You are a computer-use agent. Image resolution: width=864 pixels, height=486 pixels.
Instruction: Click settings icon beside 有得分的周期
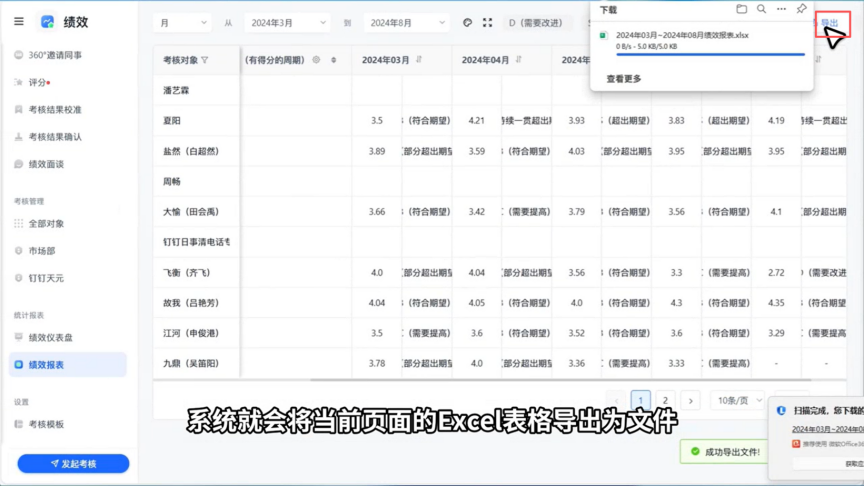click(316, 60)
